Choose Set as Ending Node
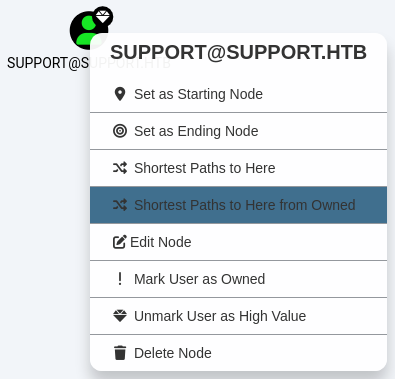 point(238,131)
